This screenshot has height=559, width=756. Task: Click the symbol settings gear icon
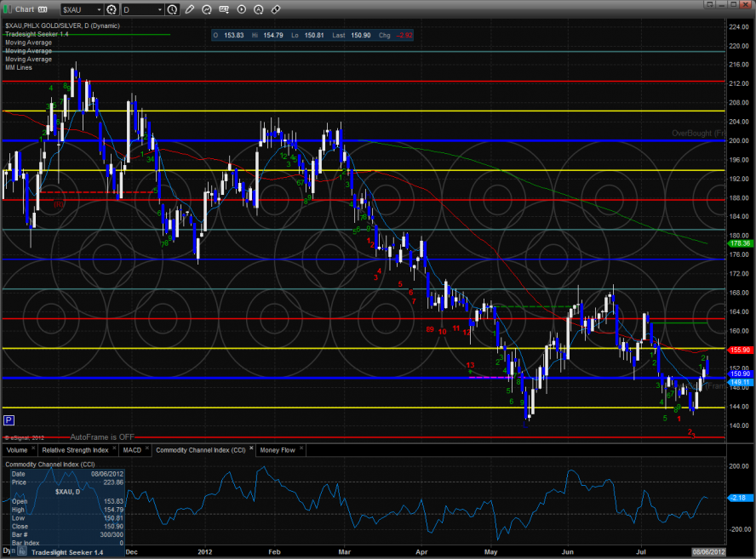(111, 9)
